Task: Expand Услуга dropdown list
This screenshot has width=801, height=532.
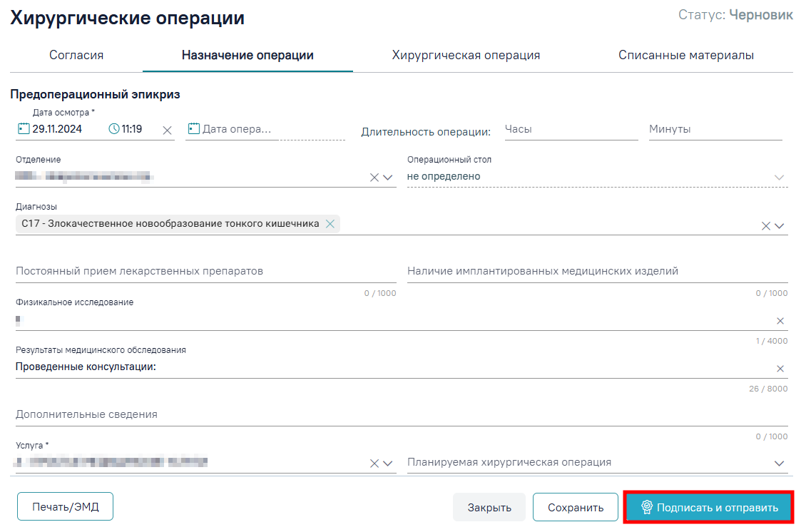Action: click(x=388, y=463)
